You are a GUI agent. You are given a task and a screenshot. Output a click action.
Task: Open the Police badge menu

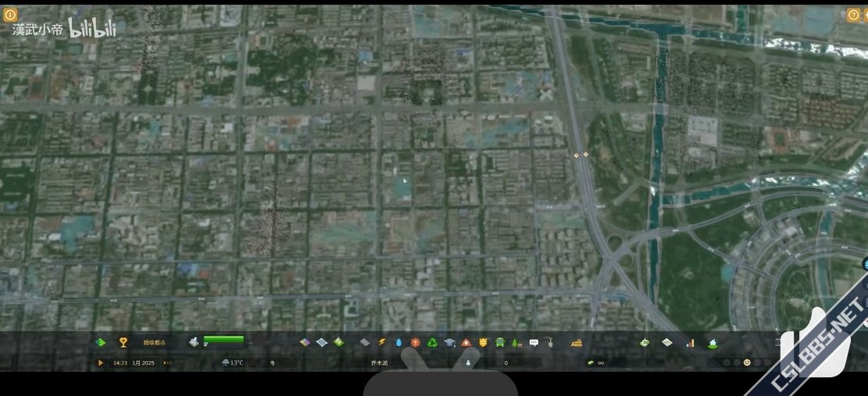[484, 342]
